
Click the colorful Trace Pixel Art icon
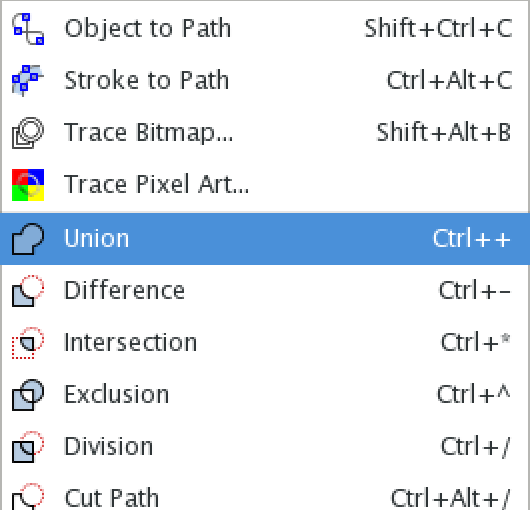click(x=28, y=185)
